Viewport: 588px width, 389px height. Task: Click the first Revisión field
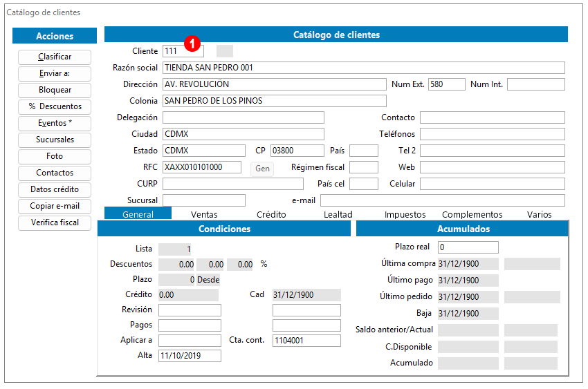tap(190, 310)
